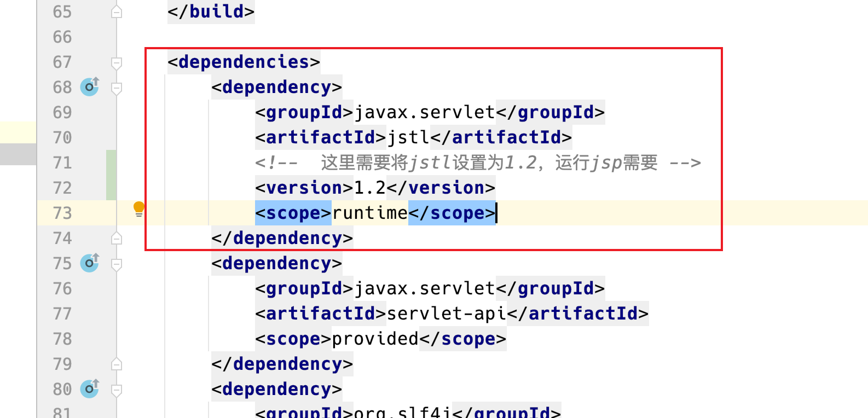
Task: Collapse the dependency fold marker at line 80
Action: [x=116, y=390]
